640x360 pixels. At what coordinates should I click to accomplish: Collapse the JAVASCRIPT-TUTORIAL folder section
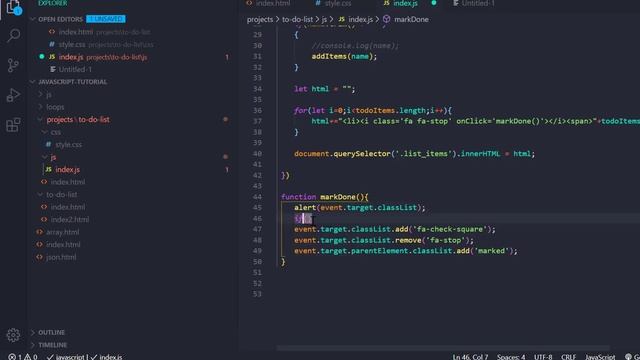coord(33,82)
